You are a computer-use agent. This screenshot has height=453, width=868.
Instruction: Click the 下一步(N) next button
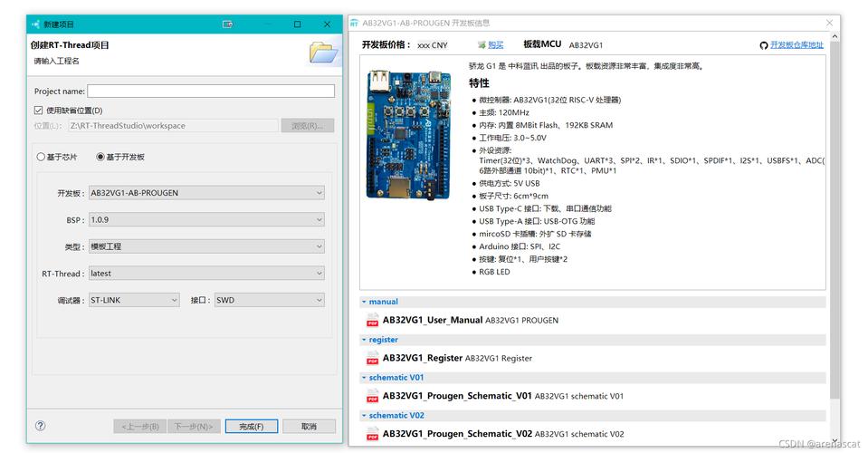pyautogui.click(x=194, y=427)
